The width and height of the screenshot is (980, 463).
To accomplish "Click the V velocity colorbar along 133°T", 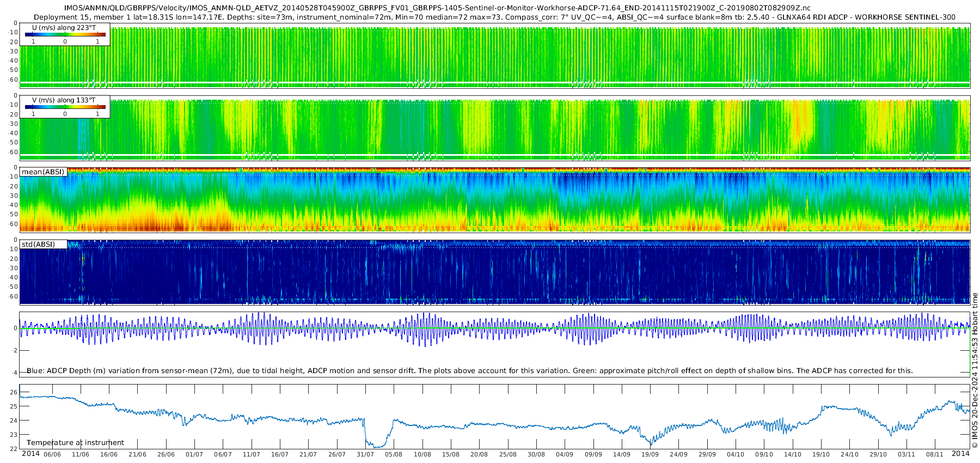I will pyautogui.click(x=65, y=107).
